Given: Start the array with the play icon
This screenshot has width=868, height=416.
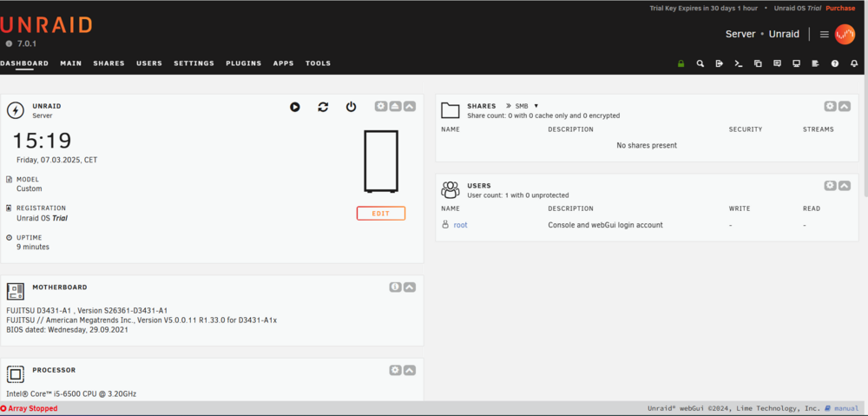Looking at the screenshot, I should click(x=294, y=107).
